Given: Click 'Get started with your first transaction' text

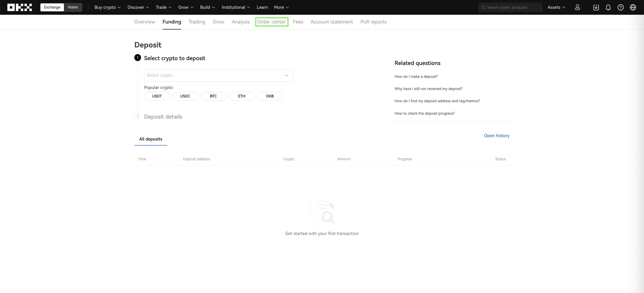Looking at the screenshot, I should [x=322, y=233].
